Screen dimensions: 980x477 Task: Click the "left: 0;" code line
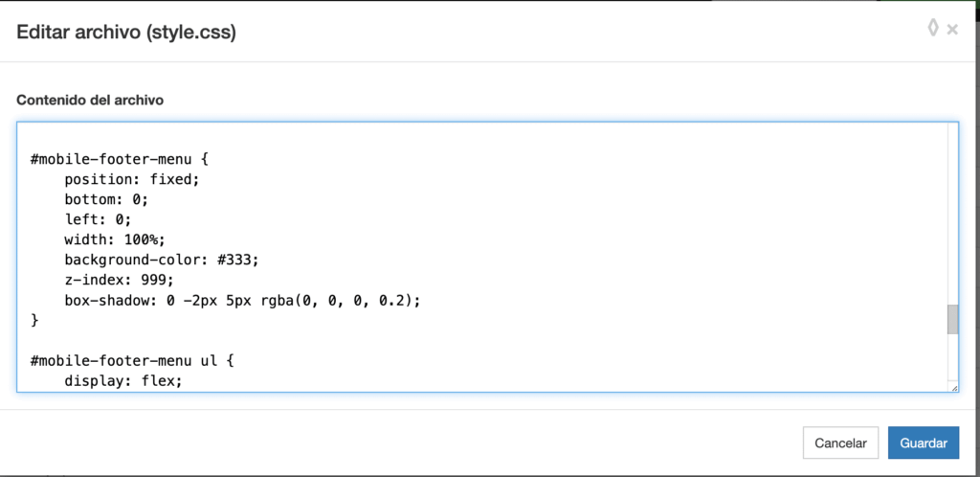pos(98,219)
